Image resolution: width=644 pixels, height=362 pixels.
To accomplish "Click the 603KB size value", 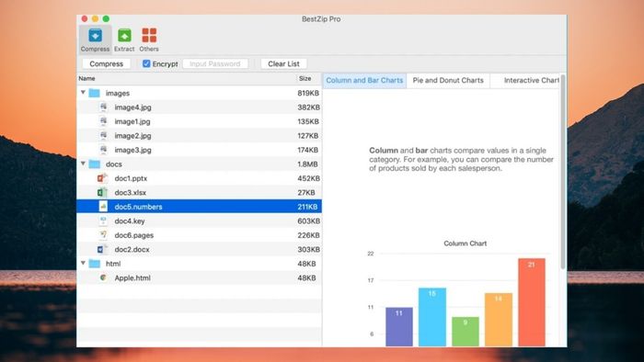I will [309, 221].
